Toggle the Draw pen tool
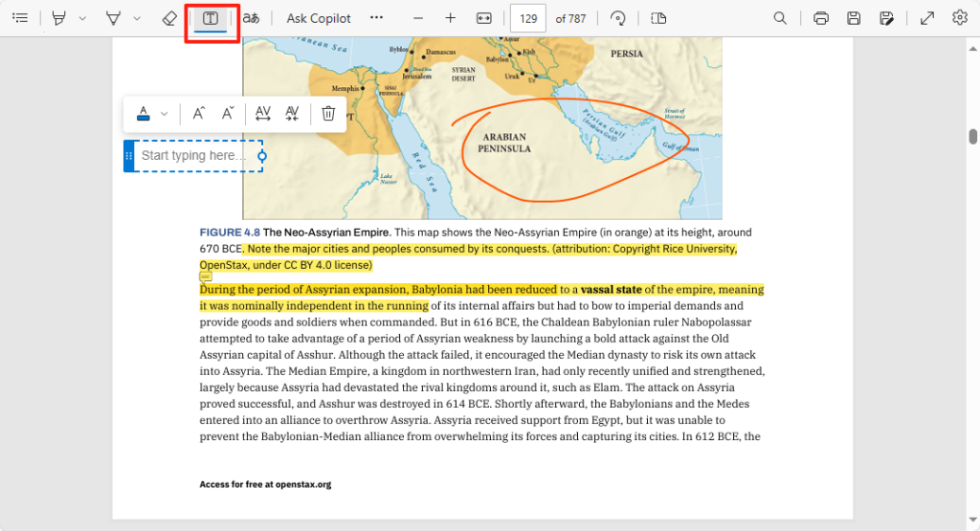Image resolution: width=980 pixels, height=531 pixels. [114, 18]
